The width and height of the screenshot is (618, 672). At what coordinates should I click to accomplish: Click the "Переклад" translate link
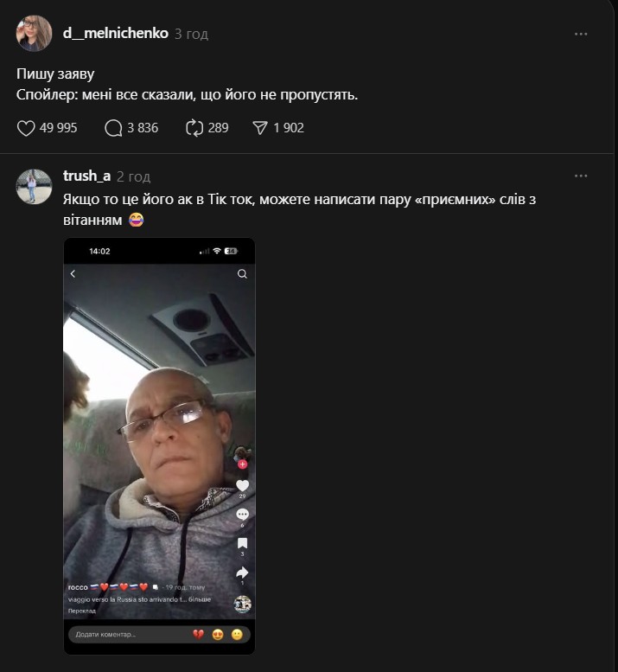click(81, 610)
